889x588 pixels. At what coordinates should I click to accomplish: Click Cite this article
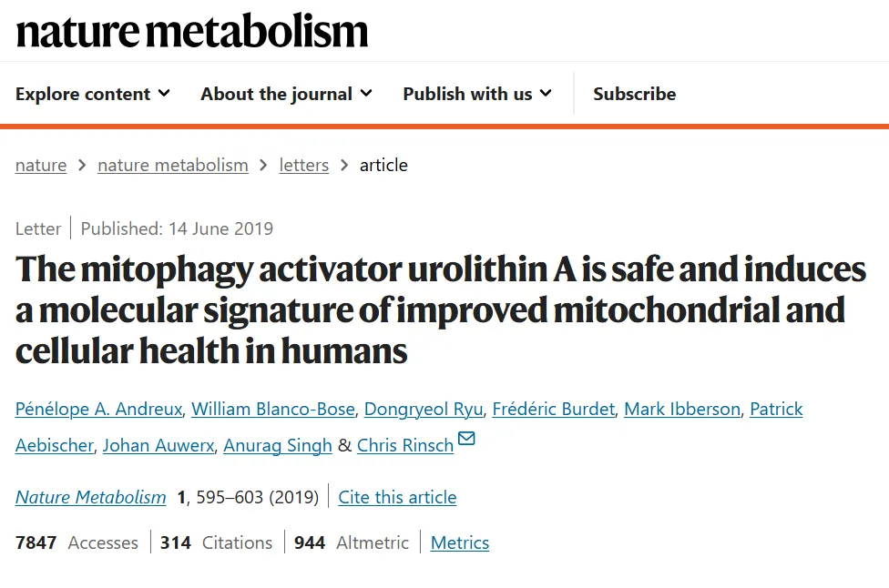point(397,497)
